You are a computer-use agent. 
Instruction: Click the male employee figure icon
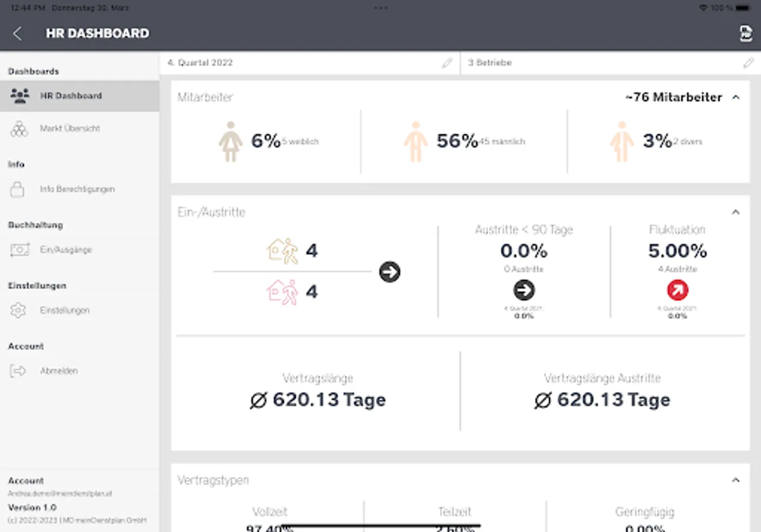416,142
